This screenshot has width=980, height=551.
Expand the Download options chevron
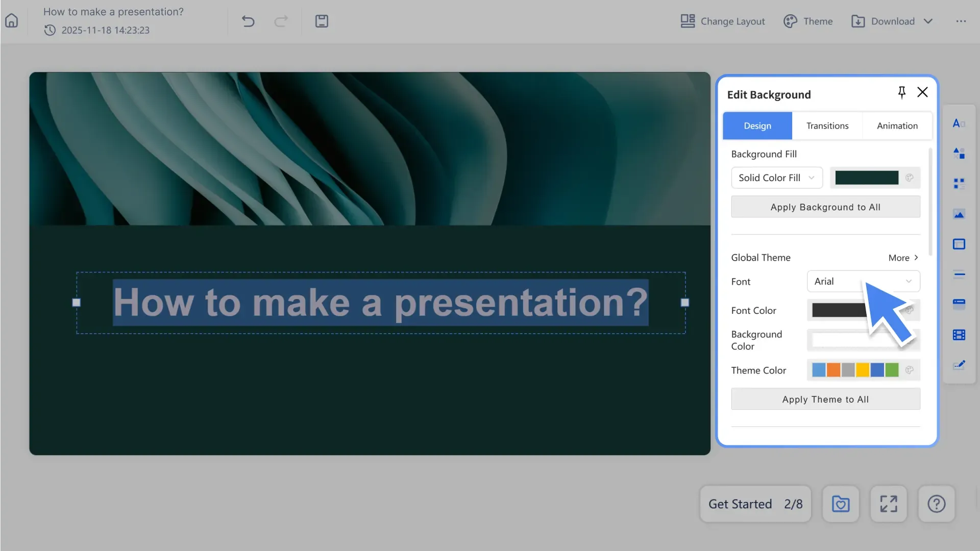[928, 21]
